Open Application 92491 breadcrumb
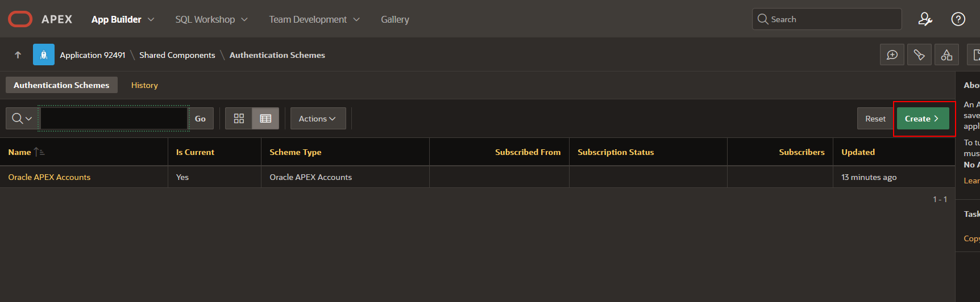Screen dimensions: 980x302 (x=92, y=55)
